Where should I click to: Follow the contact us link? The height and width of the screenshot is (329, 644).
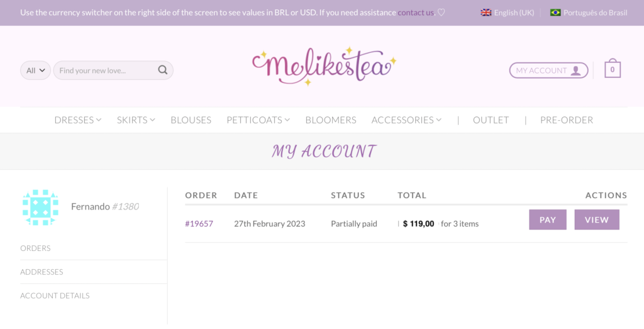tap(416, 13)
